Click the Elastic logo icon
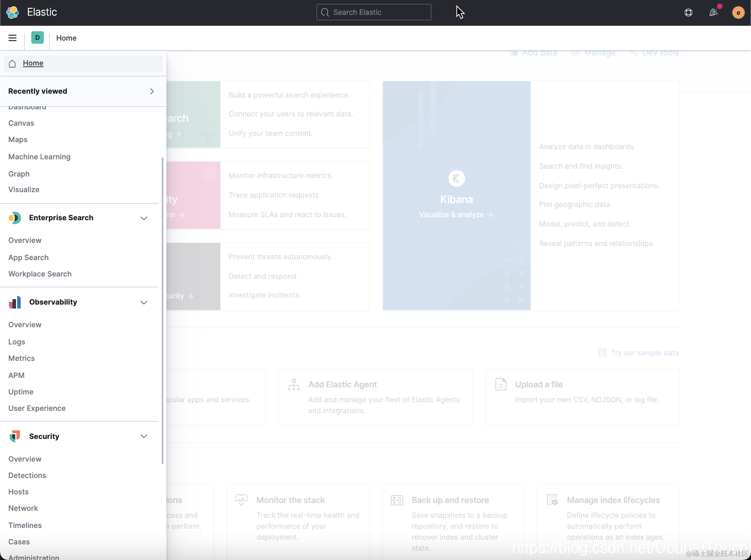 pos(13,12)
